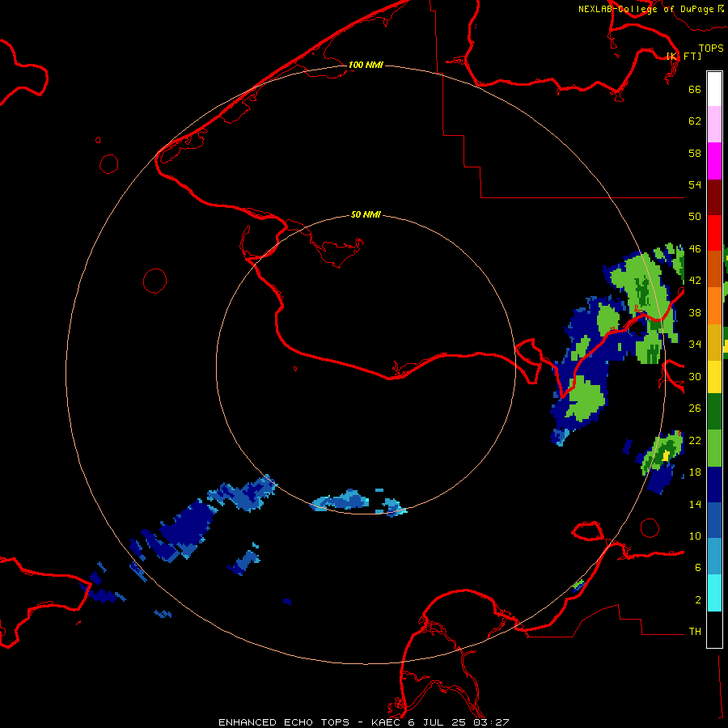The image size is (728, 728).
Task: Select the medium blue legend swatch
Action: (714, 520)
